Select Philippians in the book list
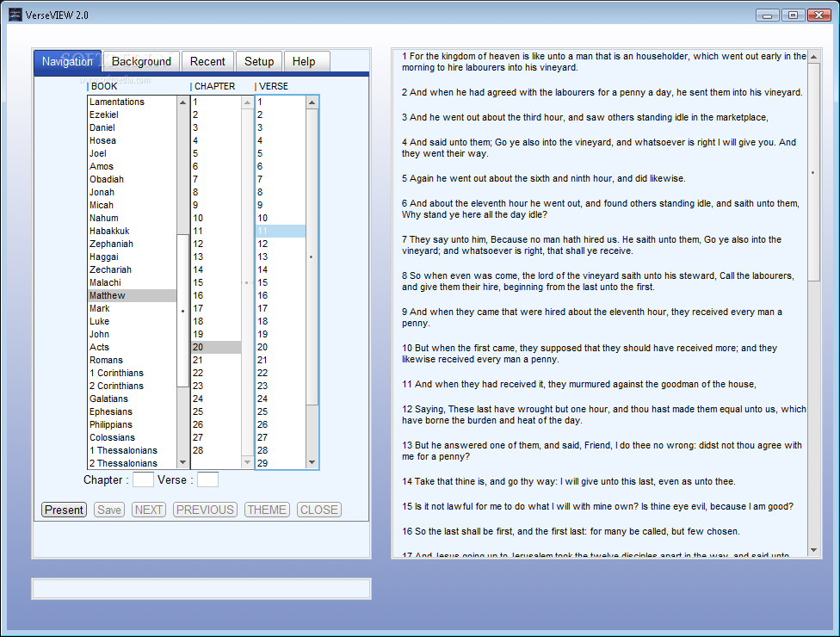 pyautogui.click(x=132, y=424)
